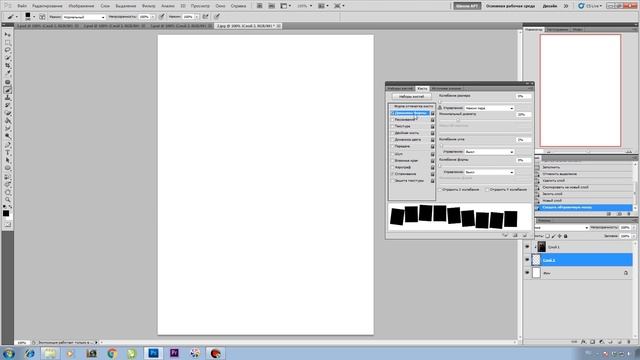Select the Horizontal Type tool
Screen dimensions: 640x360
[7, 153]
